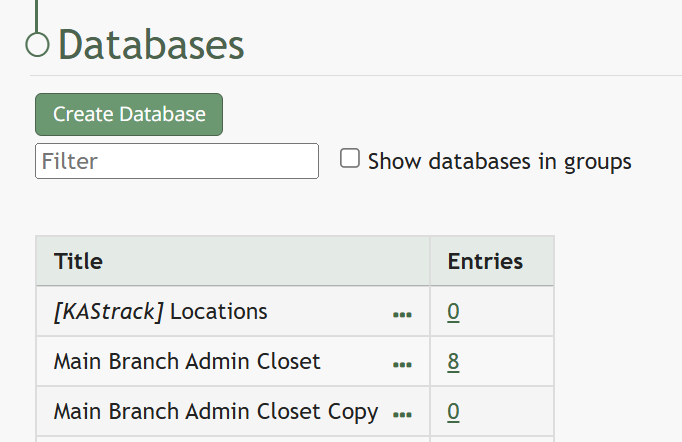Open ellipsis menu for Main Branch Admin Closet Copy
Image resolution: width=682 pixels, height=442 pixels.
[402, 414]
